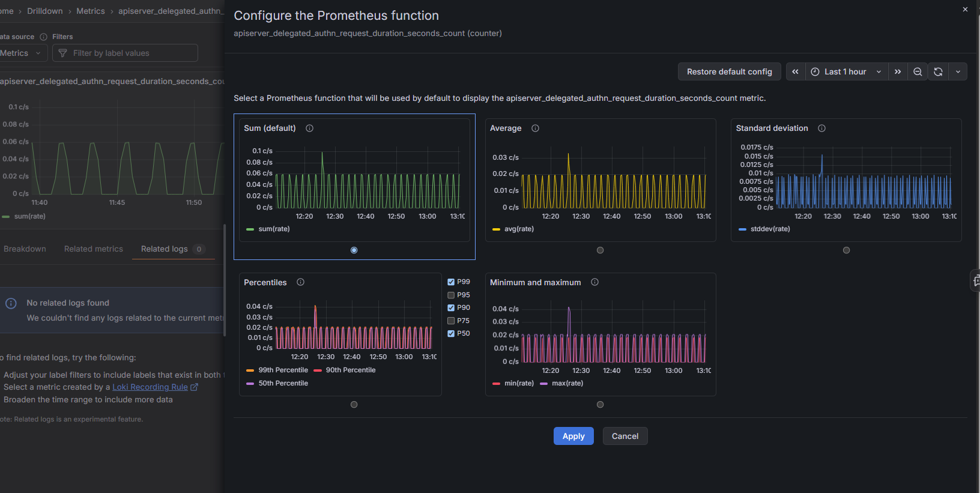The height and width of the screenshot is (493, 980).
Task: Enable the P75 percentile checkbox
Action: tap(451, 321)
